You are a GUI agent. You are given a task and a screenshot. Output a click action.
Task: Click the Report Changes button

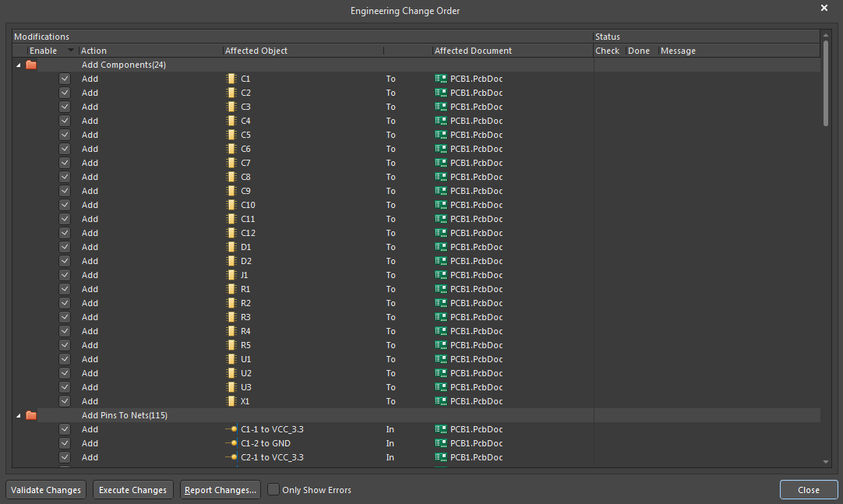[x=220, y=490]
